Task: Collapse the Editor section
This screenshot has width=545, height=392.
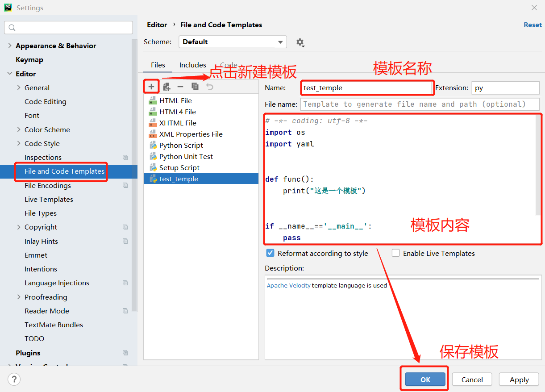Action: click(10, 74)
